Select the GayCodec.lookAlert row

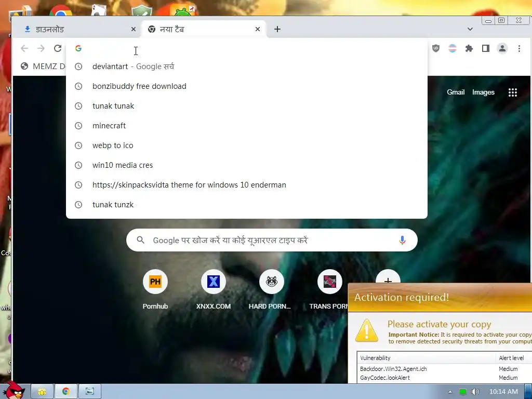(445, 378)
